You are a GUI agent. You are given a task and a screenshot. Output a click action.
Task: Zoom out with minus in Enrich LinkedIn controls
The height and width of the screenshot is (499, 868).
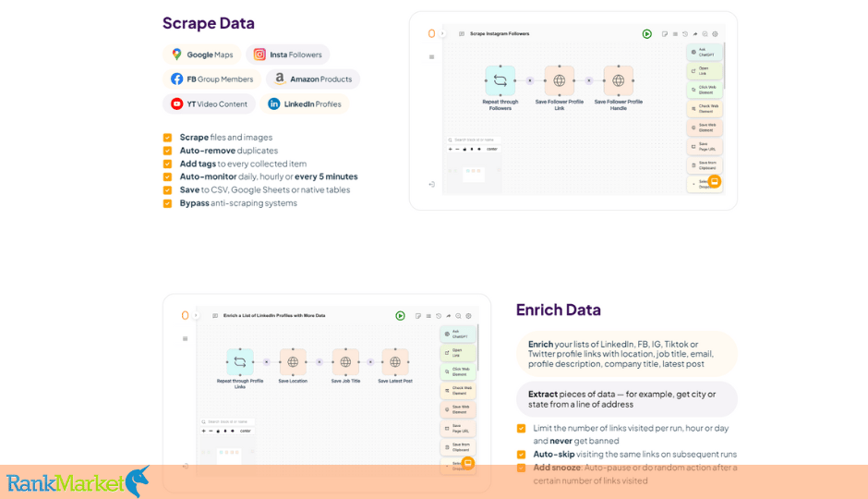(211, 431)
